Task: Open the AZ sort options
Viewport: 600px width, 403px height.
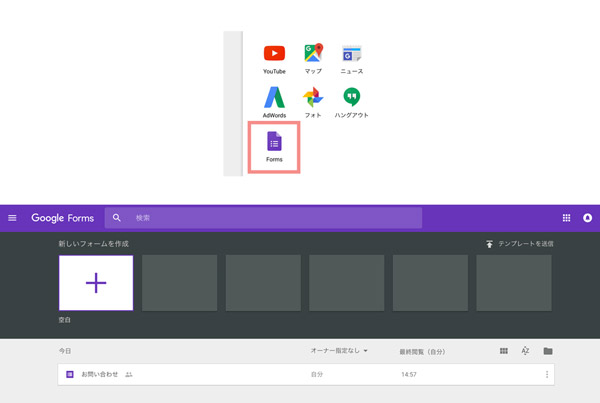Action: coord(526,351)
